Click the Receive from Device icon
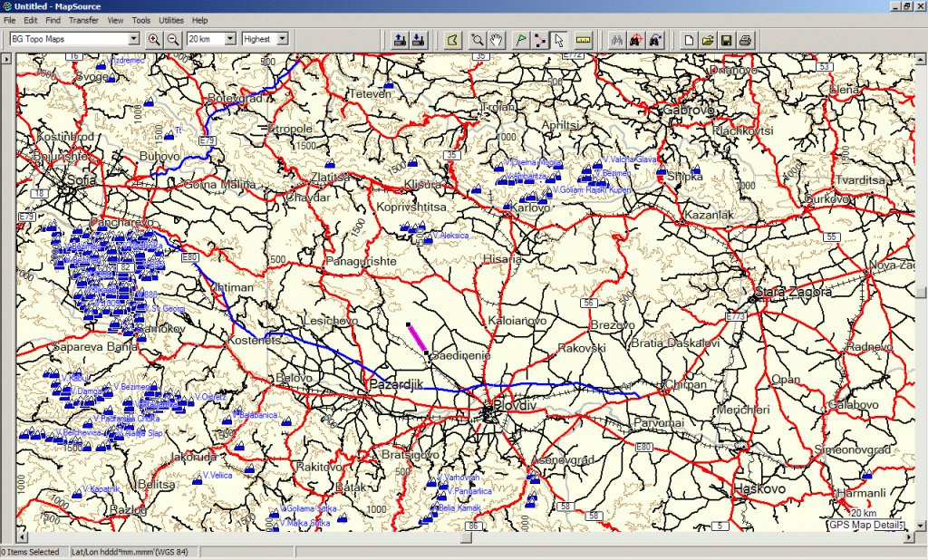Image resolution: width=928 pixels, height=560 pixels. point(418,39)
